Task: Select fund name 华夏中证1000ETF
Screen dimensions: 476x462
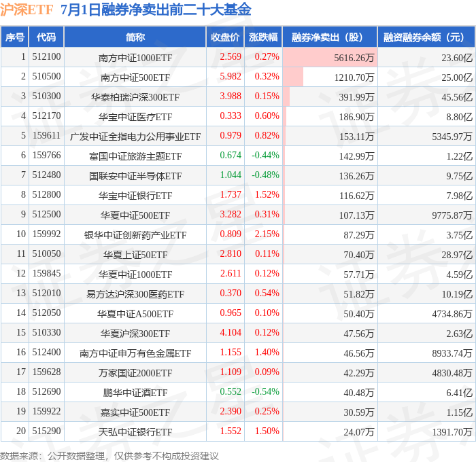Action: [135, 274]
